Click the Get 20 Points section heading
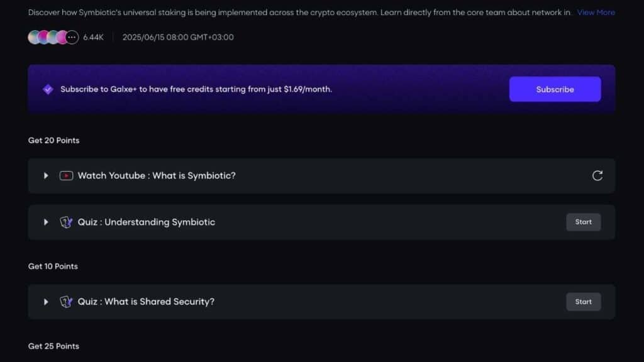 [x=53, y=140]
